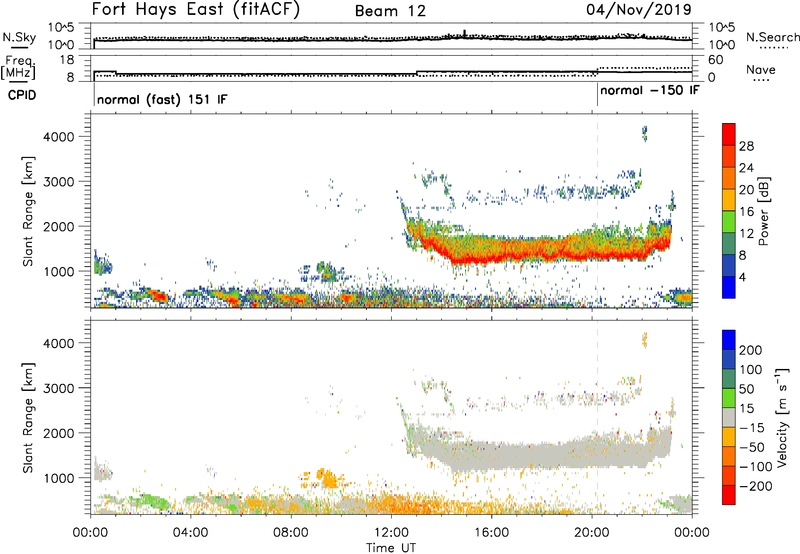
Task: Click the blue top of the Velocity colorbar
Action: click(x=729, y=339)
